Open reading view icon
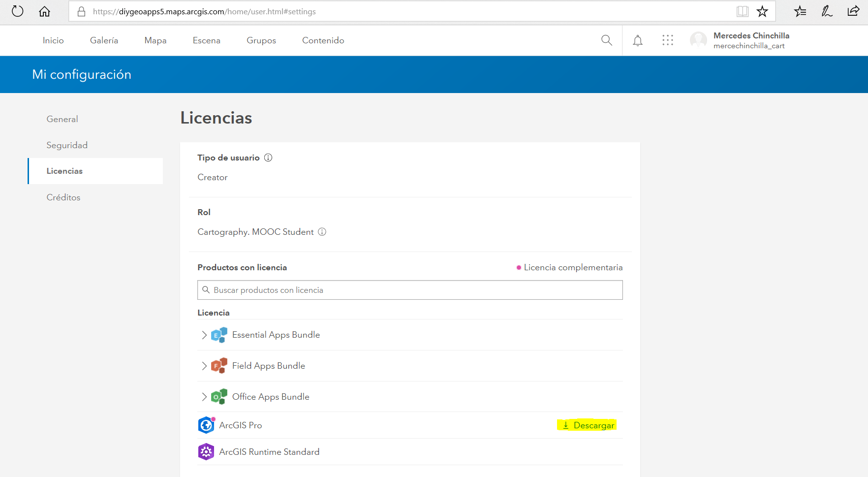868x477 pixels. coord(743,11)
